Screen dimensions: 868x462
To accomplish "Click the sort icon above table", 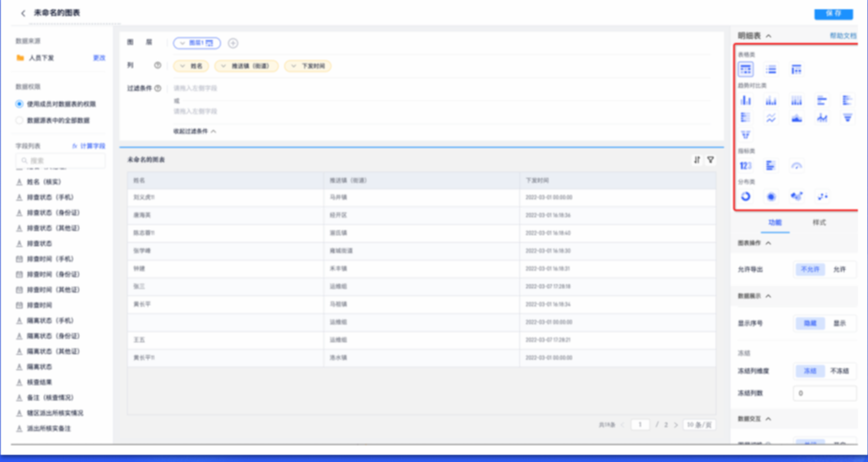I will [697, 159].
